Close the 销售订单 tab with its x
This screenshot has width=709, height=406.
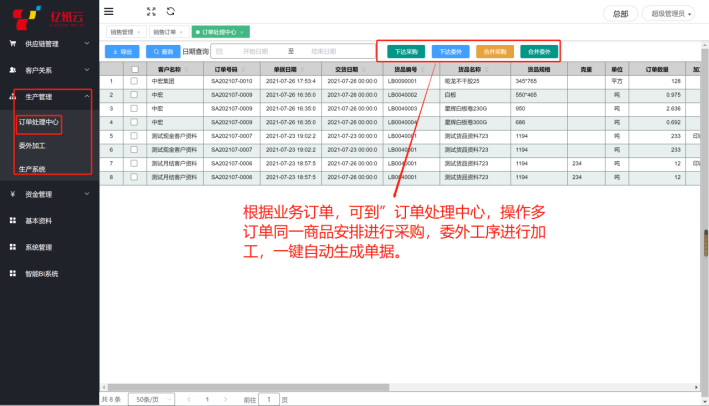click(180, 32)
